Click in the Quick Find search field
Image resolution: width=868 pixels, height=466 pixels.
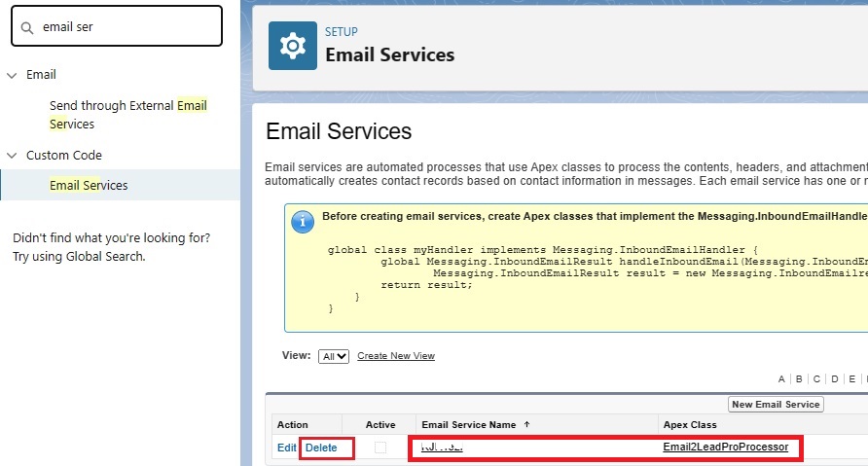click(127, 27)
